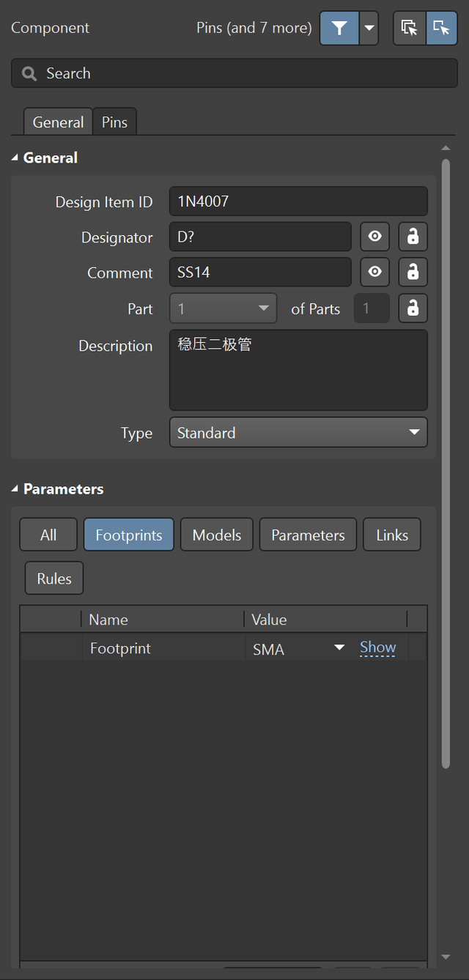Screen dimensions: 469x980
Task: Switch to the General tab
Action: click(x=58, y=122)
